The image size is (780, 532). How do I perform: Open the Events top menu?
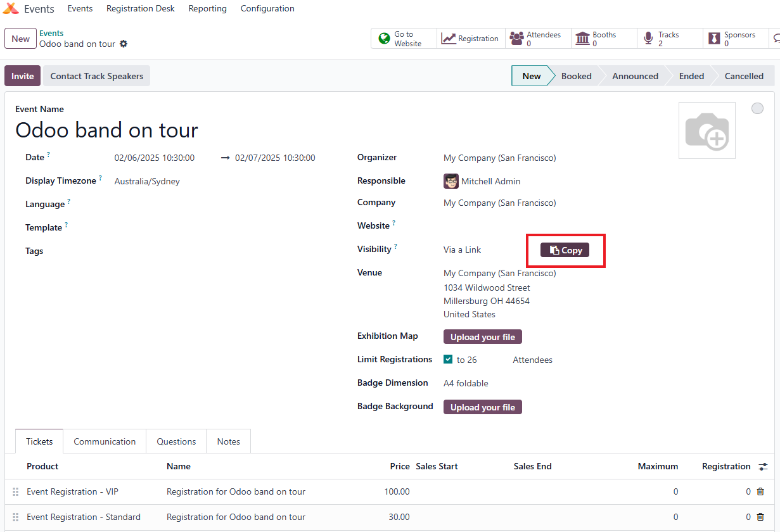[x=80, y=9]
